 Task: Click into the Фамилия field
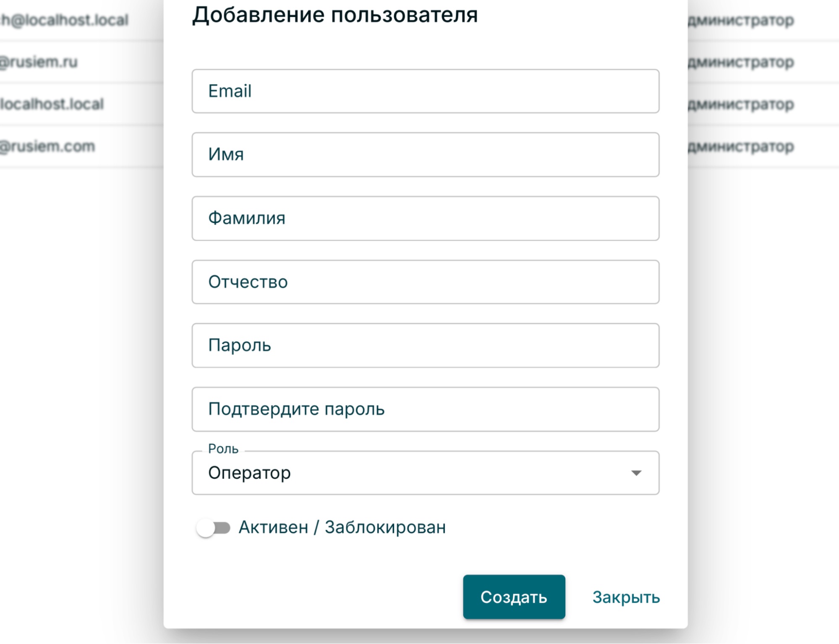click(x=425, y=218)
